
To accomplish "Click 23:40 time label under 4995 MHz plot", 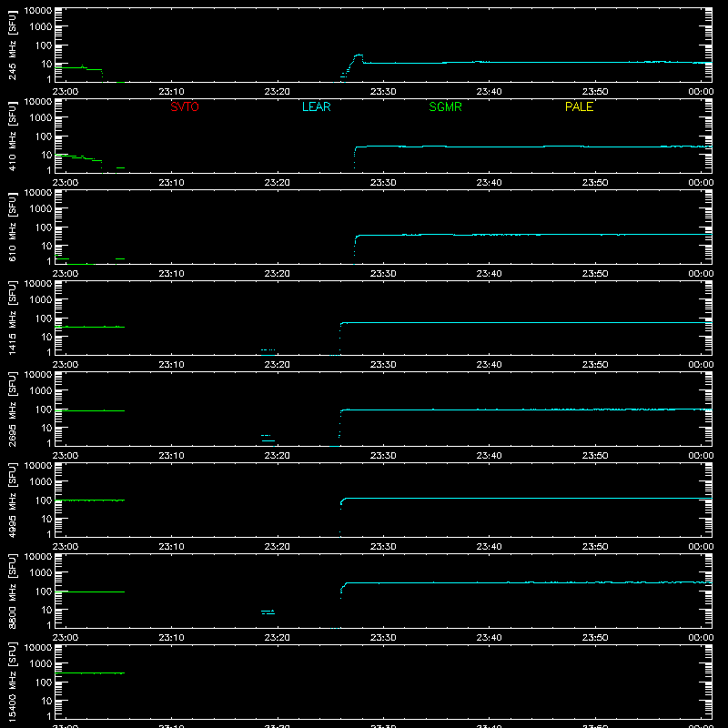I will [489, 547].
